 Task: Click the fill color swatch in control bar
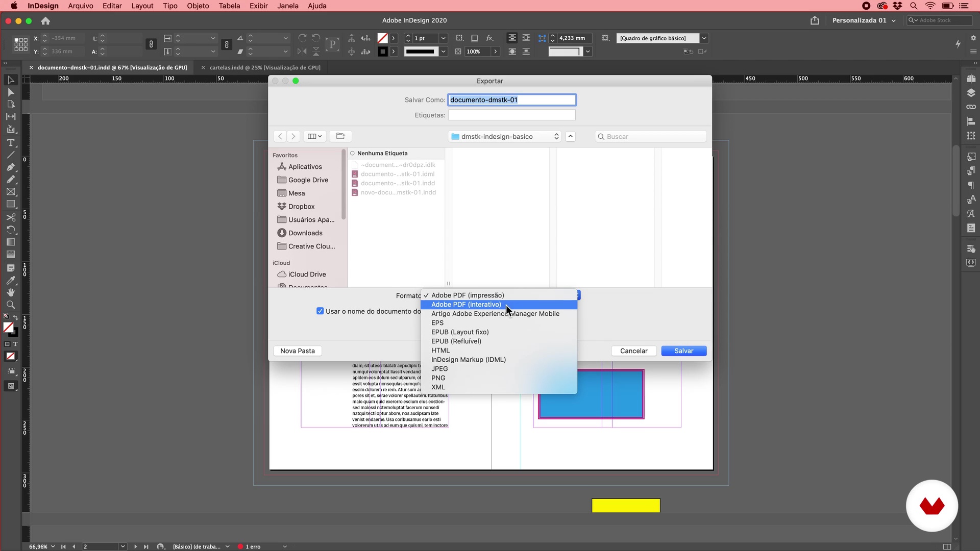[x=382, y=38]
